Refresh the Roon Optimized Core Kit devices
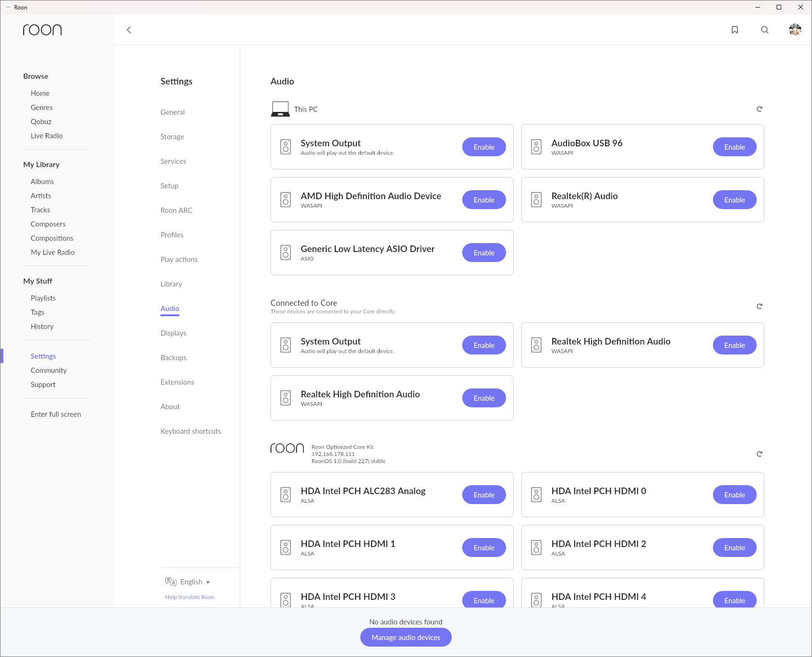This screenshot has height=657, width=812. [x=760, y=454]
